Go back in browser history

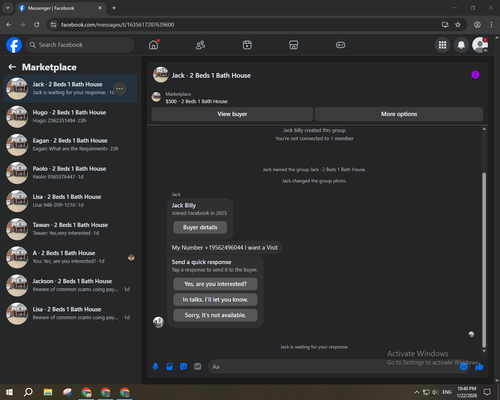[9, 25]
